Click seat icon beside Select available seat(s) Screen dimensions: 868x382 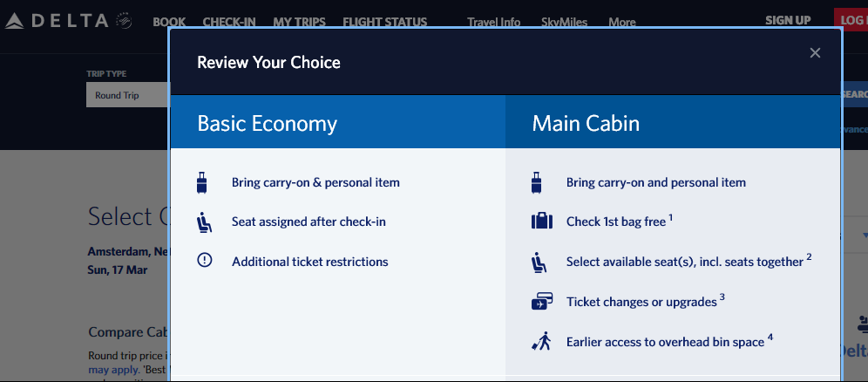click(x=539, y=262)
